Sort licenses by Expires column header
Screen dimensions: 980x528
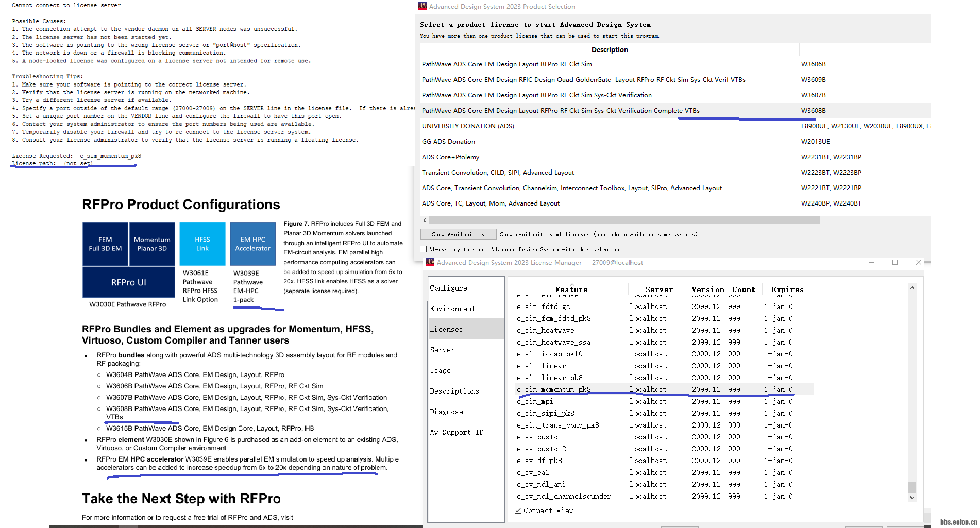[787, 289]
